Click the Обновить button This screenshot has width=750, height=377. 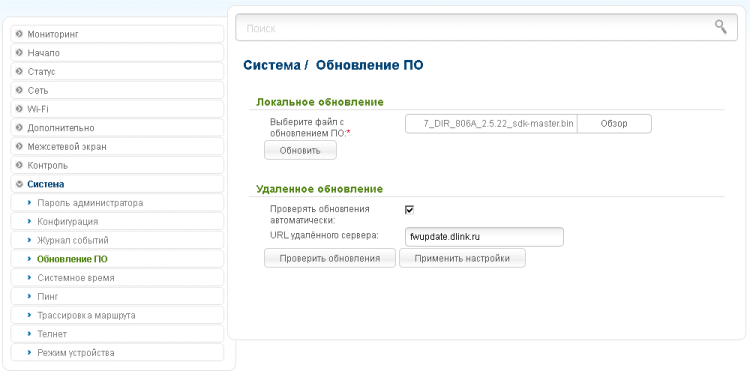[300, 150]
